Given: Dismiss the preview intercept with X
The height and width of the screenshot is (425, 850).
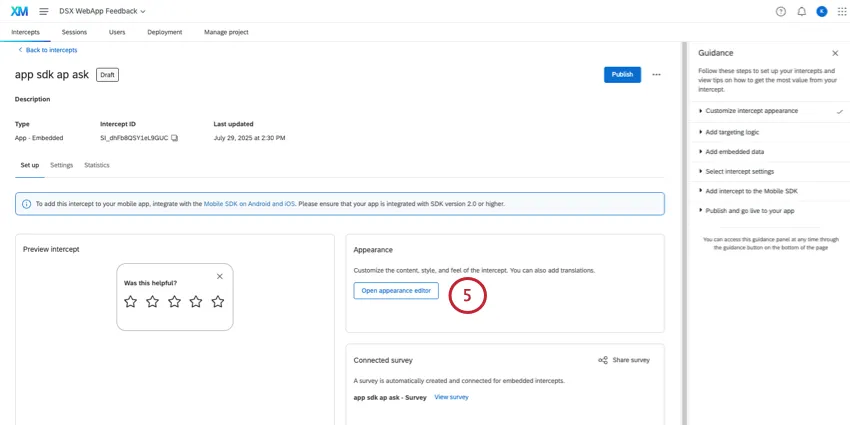Looking at the screenshot, I should coord(220,276).
